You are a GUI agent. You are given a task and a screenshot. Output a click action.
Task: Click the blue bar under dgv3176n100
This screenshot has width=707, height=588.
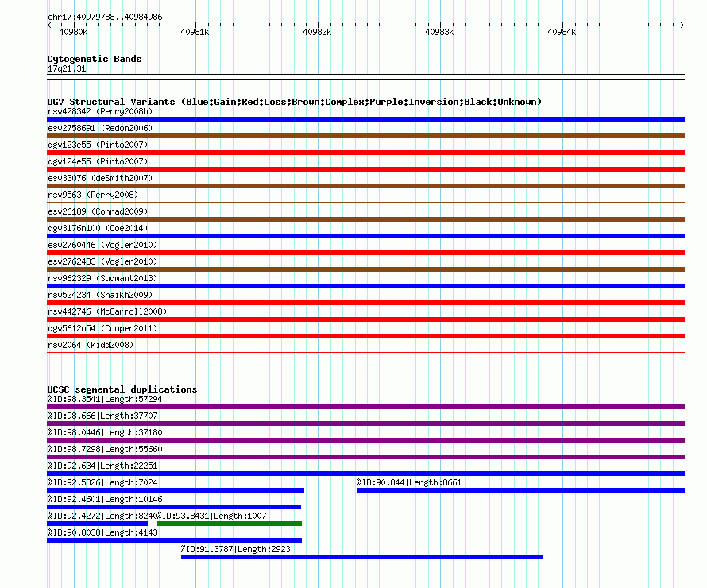(365, 236)
